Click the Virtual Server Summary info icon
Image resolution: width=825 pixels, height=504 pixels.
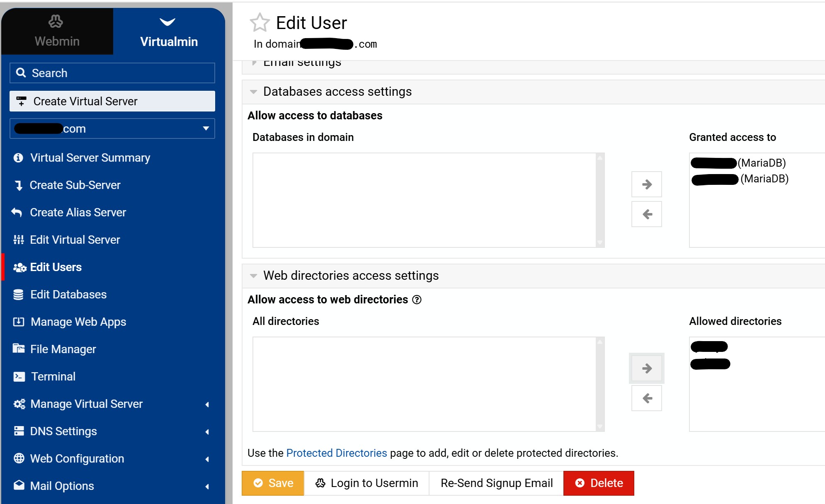18,158
